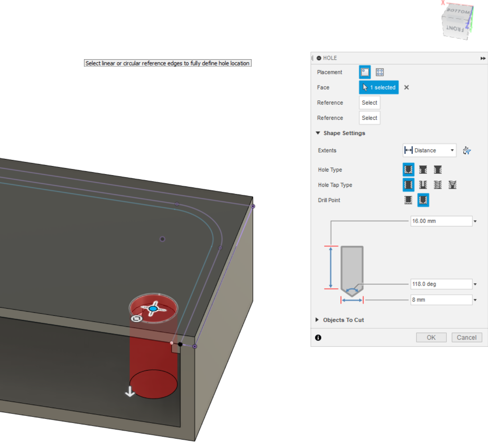Select the Clearance hole tap type icon
Screen dimensions: 488x448
point(423,185)
